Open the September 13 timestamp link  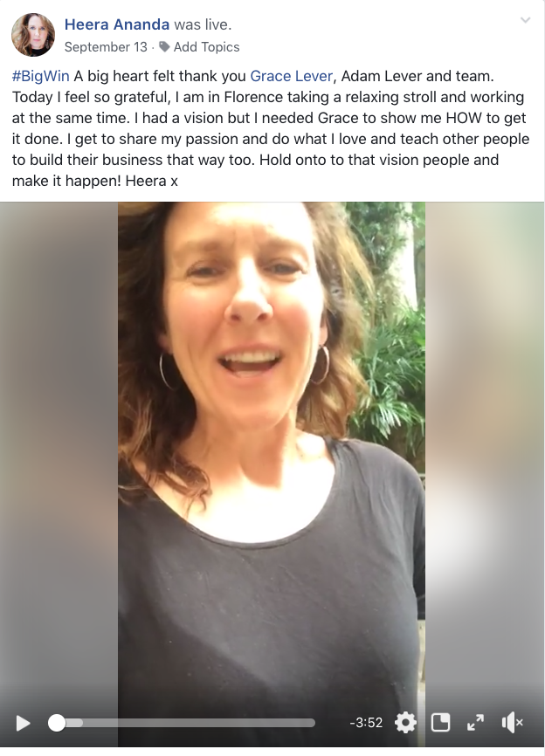click(106, 47)
